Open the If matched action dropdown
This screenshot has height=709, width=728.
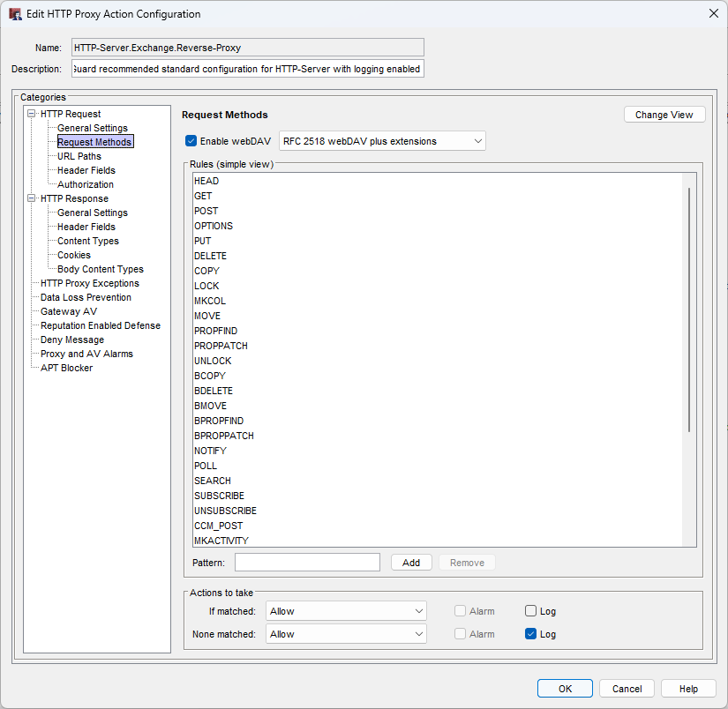pos(346,611)
